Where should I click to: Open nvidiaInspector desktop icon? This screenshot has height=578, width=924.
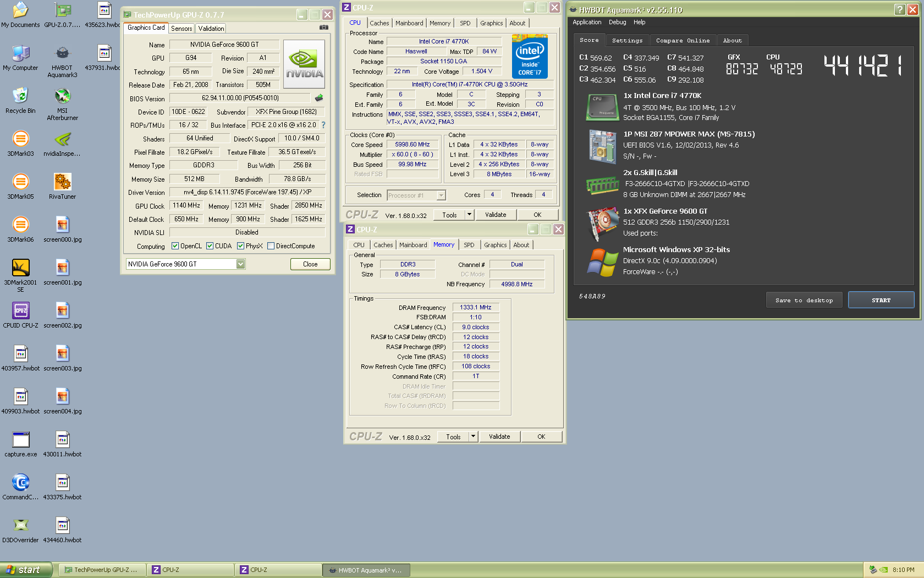point(62,144)
